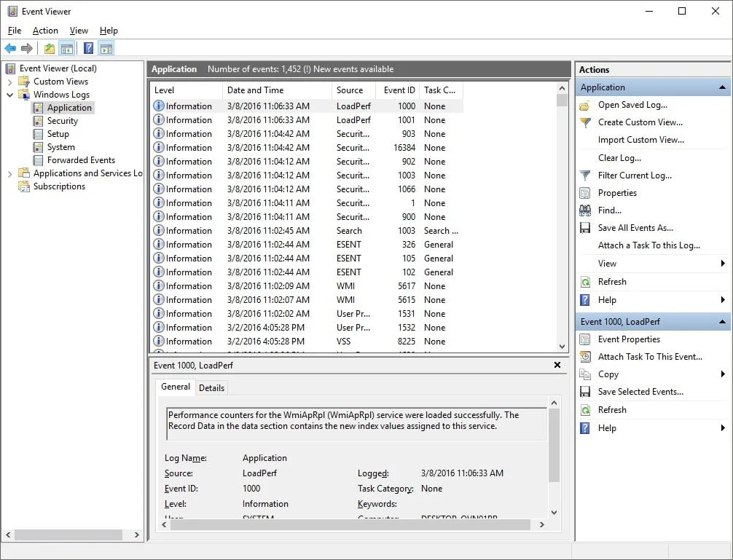Click the back navigation arrow in the toolbar

pos(11,47)
